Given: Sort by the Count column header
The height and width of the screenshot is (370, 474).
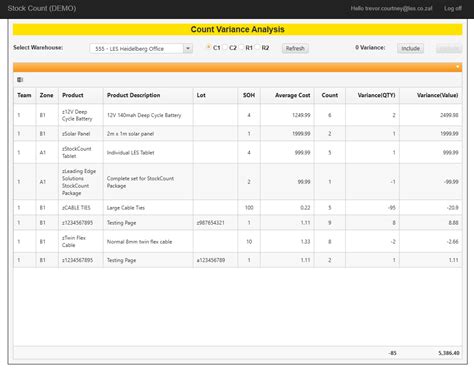Looking at the screenshot, I should point(330,95).
